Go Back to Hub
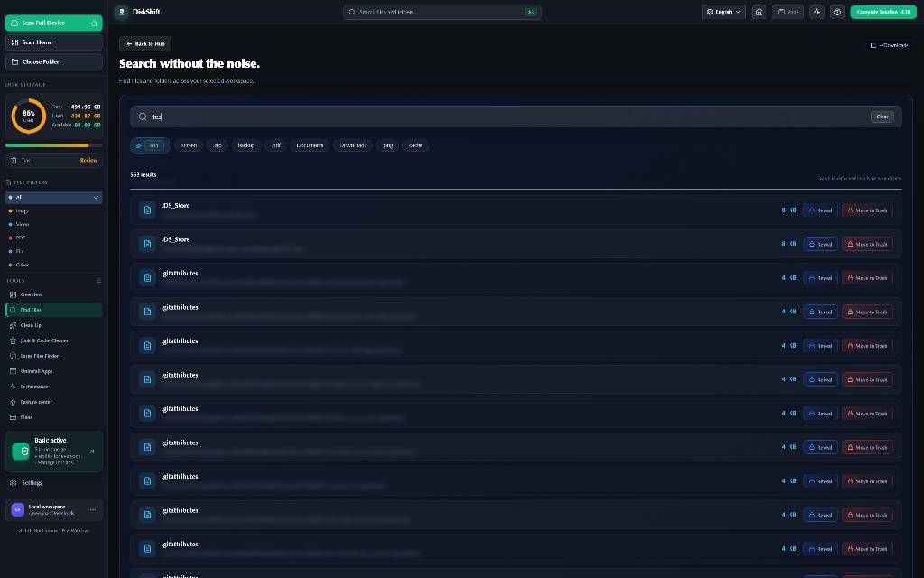The height and width of the screenshot is (578, 924). point(145,43)
